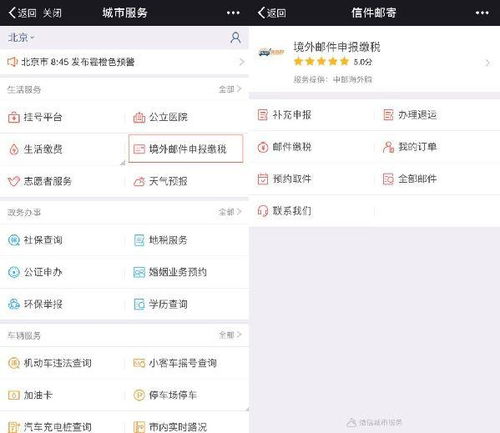500x433 pixels.
Task: Tap the 汽车充电桩查询 icon
Action: (x=14, y=427)
